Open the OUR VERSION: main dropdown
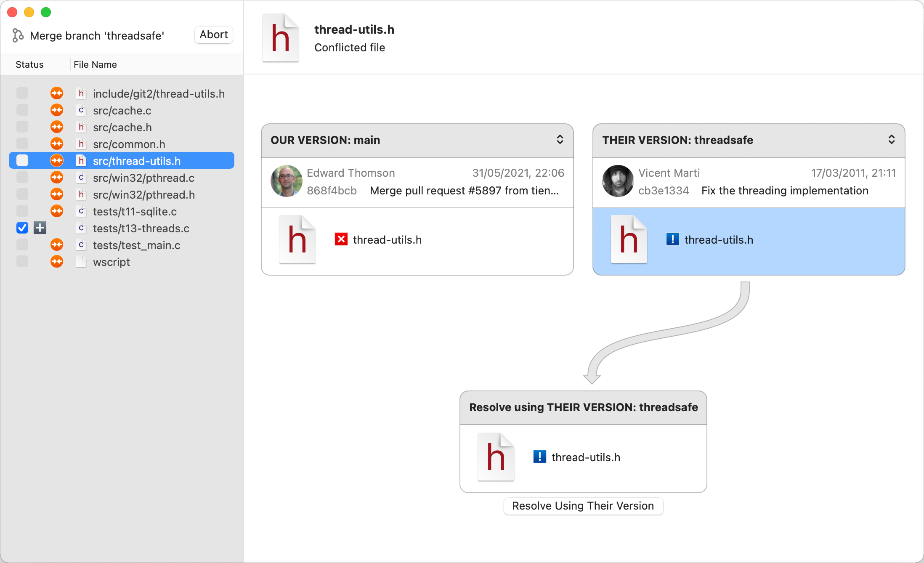This screenshot has height=563, width=924. 560,140
